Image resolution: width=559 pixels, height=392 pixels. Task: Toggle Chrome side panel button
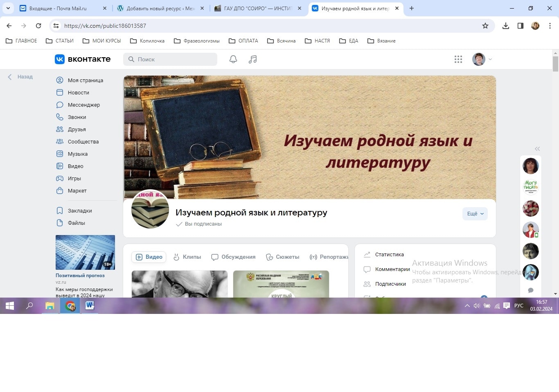tap(520, 26)
